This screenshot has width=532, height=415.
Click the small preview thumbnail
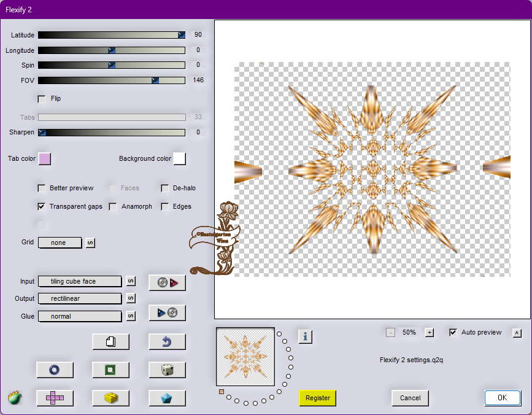[x=245, y=357]
